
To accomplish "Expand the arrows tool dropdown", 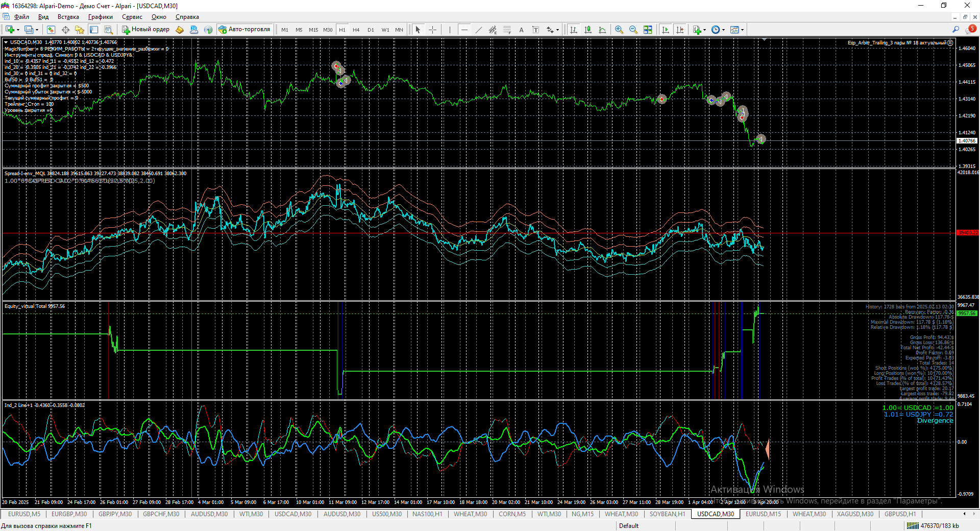I will coord(557,30).
